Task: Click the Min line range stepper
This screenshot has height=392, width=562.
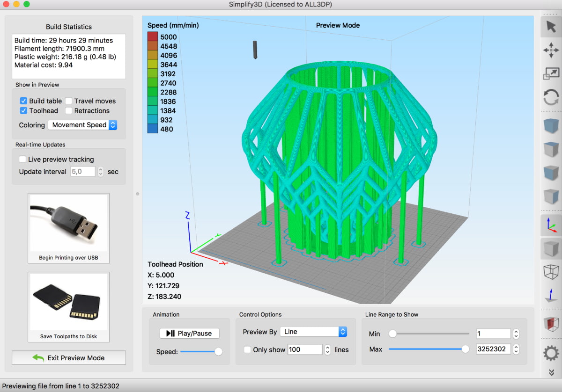Action: click(x=516, y=334)
